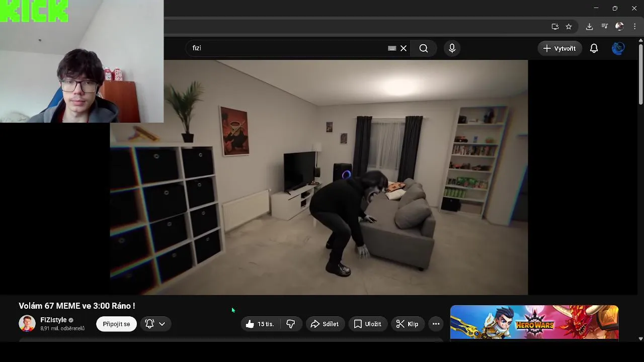The width and height of the screenshot is (644, 362).
Task: Bookmark this page with star icon
Action: [569, 27]
